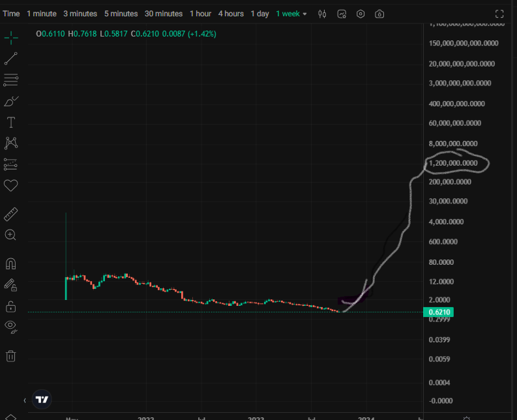Open the heart favorites icons tool
The image size is (517, 420).
pos(10,185)
